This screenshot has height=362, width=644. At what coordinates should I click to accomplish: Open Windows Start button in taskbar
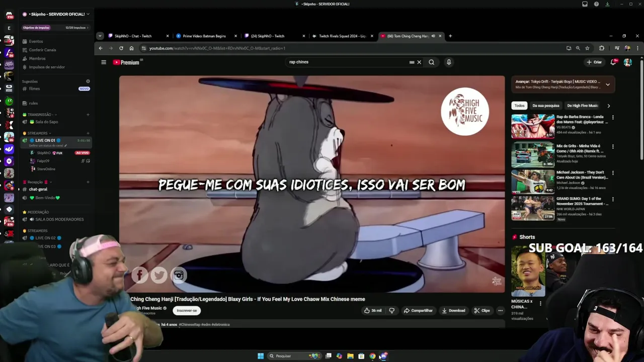point(261,356)
